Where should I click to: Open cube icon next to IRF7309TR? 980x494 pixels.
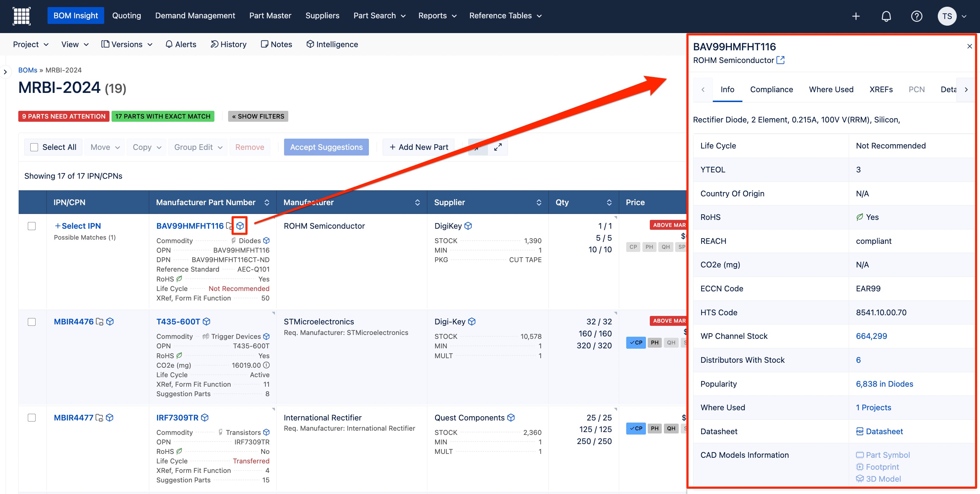coord(205,418)
